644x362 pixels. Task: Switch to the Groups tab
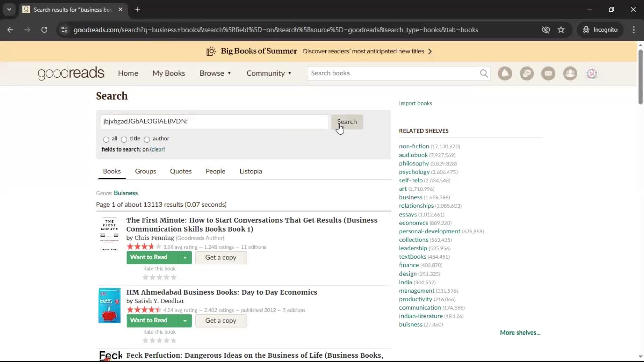click(x=145, y=171)
